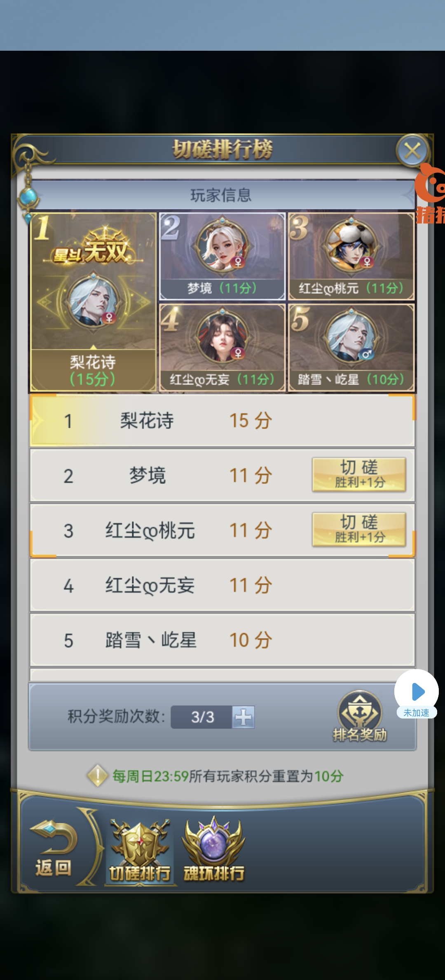This screenshot has width=445, height=980.
Task: Open rank 3 红尘ღ桃元 avatar portrait
Action: tap(351, 246)
